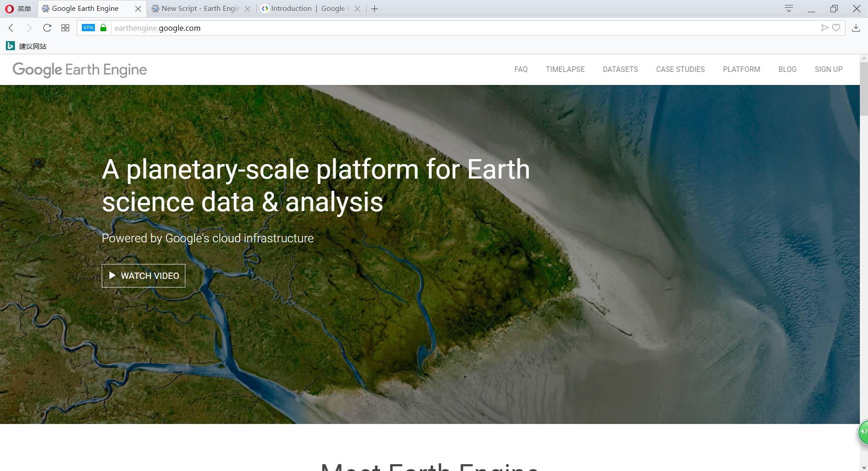Open the TIMELAPSE page
This screenshot has width=868, height=471.
click(x=565, y=70)
